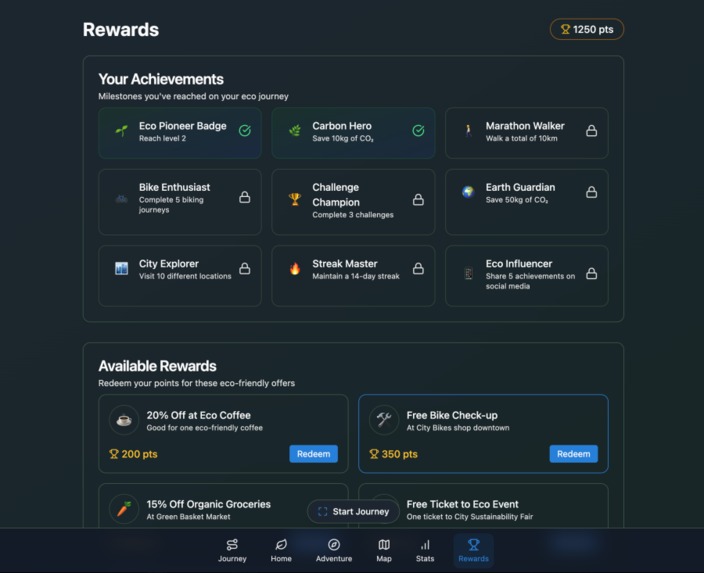Image resolution: width=704 pixels, height=573 pixels.
Task: Click the 15% Off Organic Groceries title
Action: click(x=208, y=504)
